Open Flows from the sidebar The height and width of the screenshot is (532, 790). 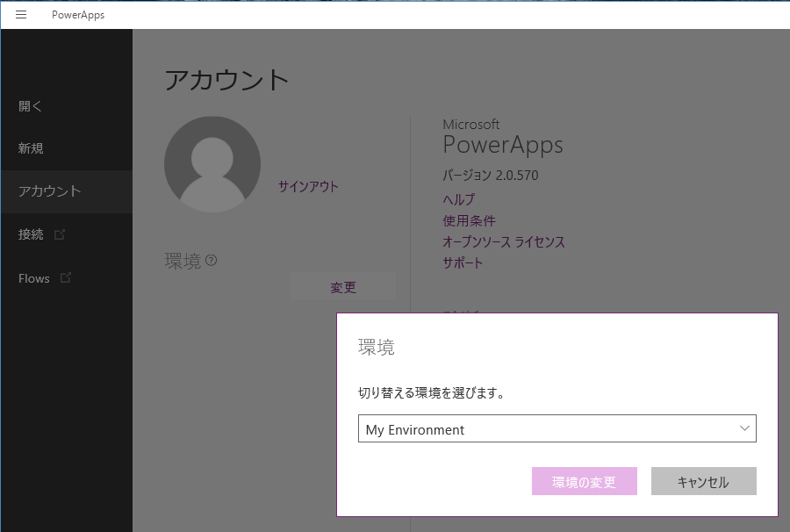(67, 278)
